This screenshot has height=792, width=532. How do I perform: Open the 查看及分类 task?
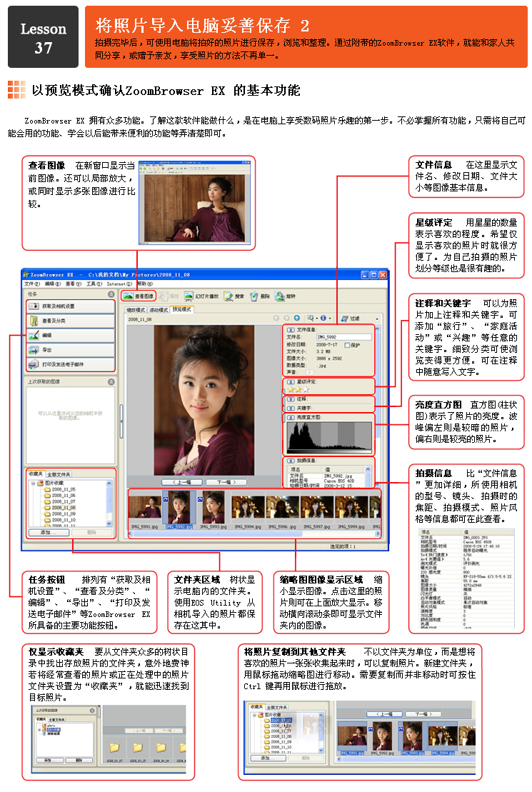click(x=71, y=321)
